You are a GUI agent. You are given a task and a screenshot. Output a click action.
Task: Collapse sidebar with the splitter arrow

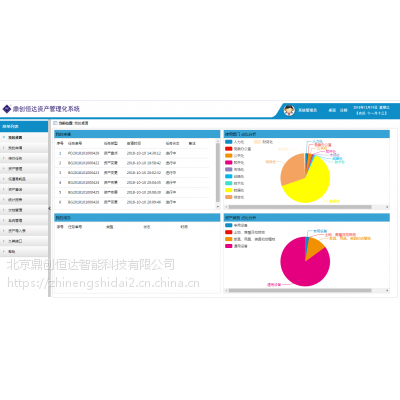point(49,208)
